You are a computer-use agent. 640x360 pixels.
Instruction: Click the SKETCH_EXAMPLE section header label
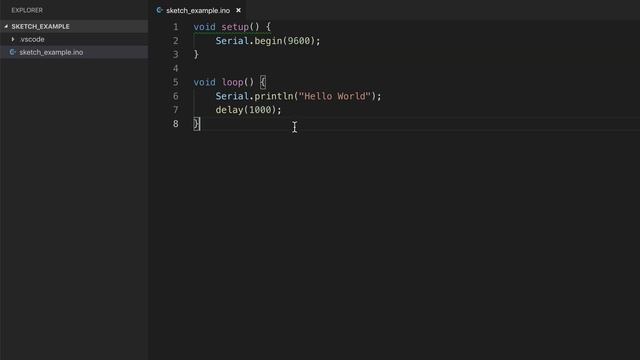click(x=40, y=27)
